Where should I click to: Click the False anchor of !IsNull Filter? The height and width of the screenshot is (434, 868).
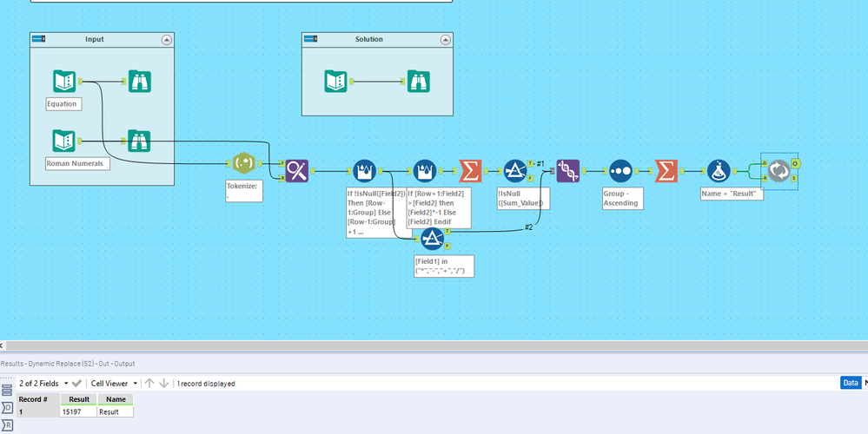[x=531, y=178]
